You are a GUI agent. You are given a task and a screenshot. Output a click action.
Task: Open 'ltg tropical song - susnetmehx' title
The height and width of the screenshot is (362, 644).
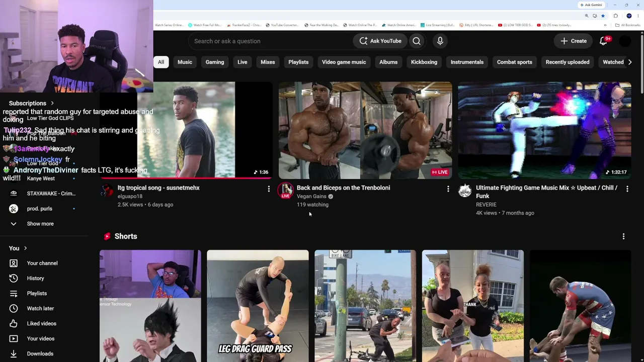[158, 188]
